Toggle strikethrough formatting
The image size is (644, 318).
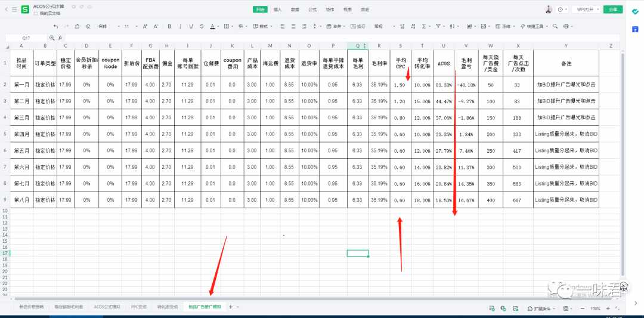[202, 26]
